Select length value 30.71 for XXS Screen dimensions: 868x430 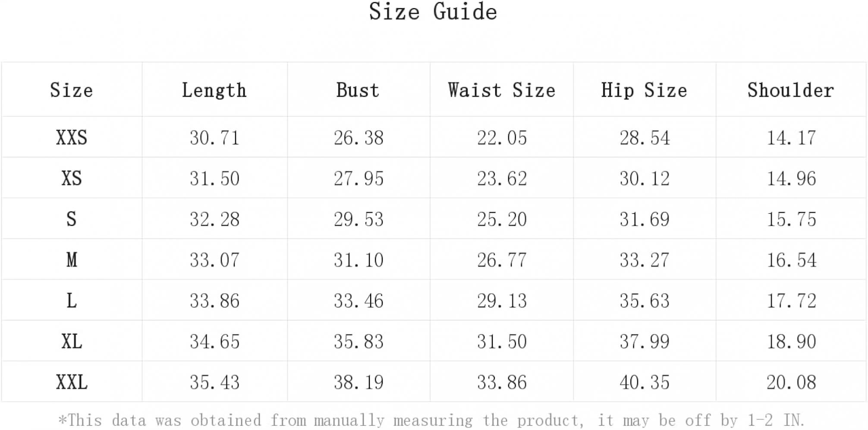214,138
